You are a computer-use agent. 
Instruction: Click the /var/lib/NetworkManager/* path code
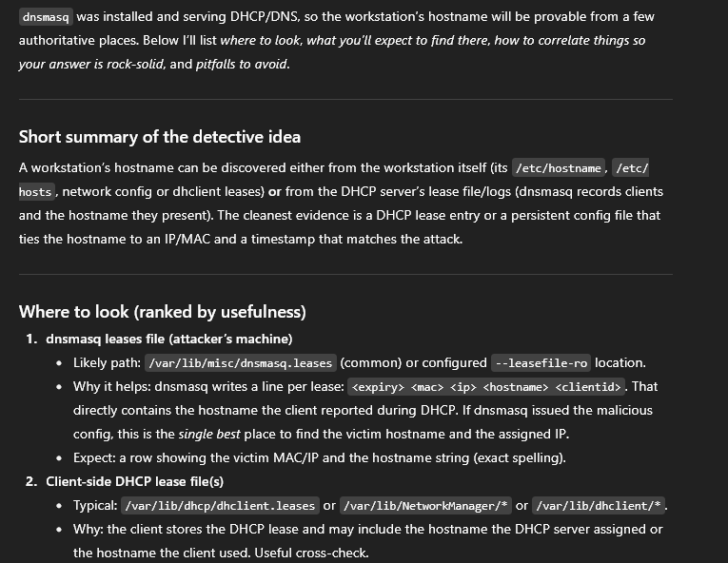(x=425, y=506)
